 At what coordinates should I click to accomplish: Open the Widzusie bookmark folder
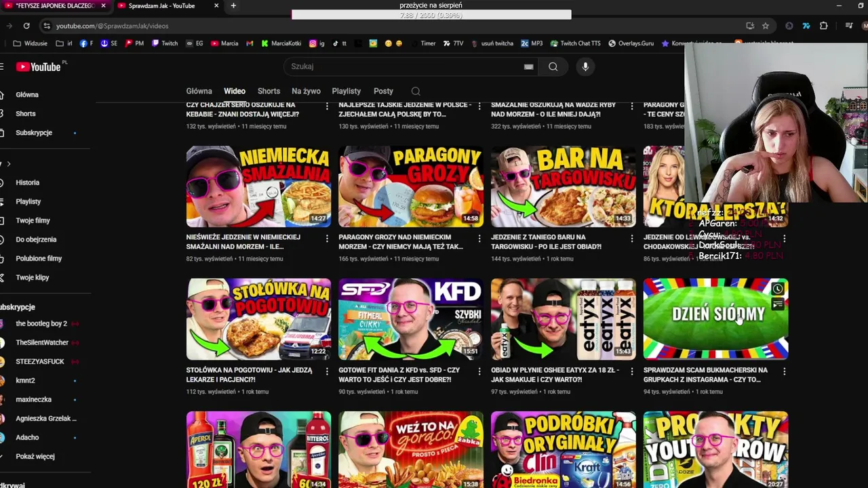(x=31, y=43)
